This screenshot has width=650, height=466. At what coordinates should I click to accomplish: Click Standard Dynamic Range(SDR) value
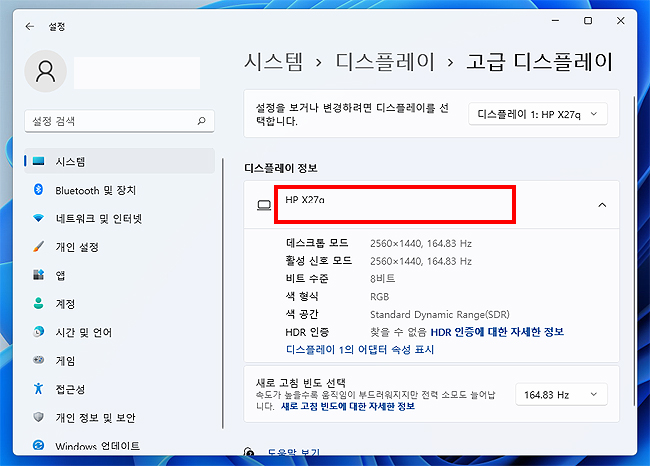(x=440, y=315)
